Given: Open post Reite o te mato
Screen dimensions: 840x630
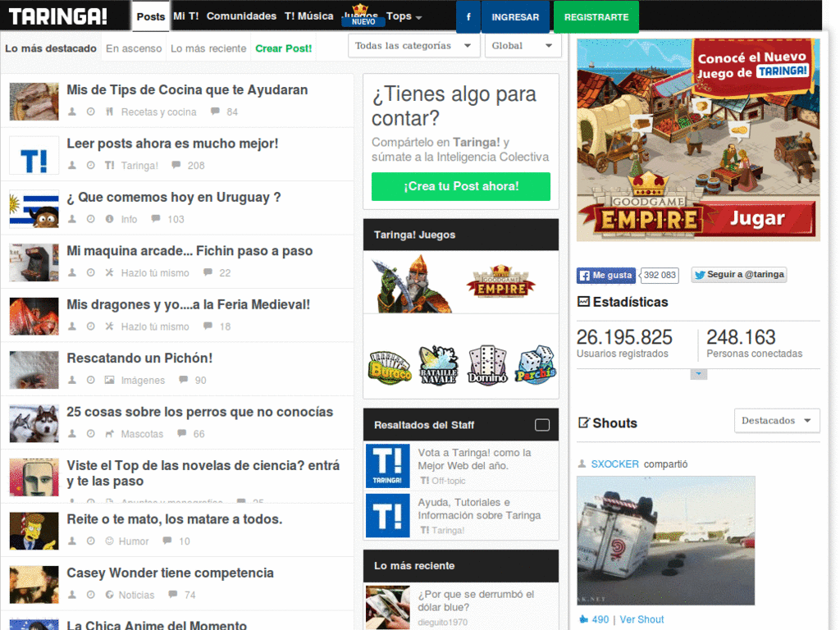Looking at the screenshot, I should click(174, 519).
